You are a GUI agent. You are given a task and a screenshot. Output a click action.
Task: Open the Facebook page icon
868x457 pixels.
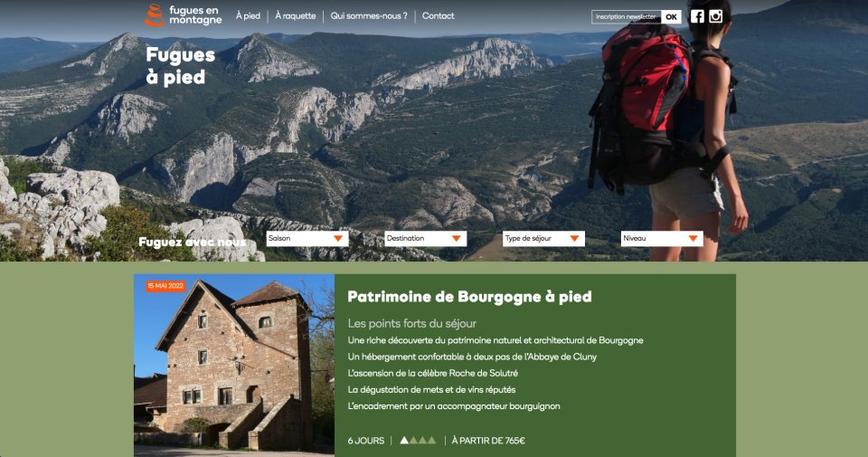[x=697, y=16]
